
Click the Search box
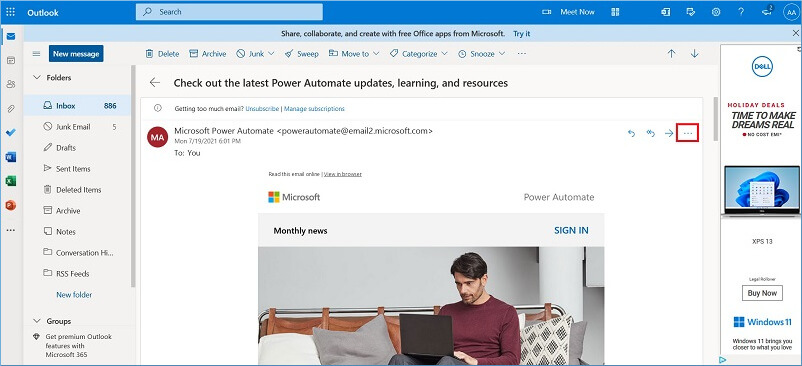[x=229, y=12]
